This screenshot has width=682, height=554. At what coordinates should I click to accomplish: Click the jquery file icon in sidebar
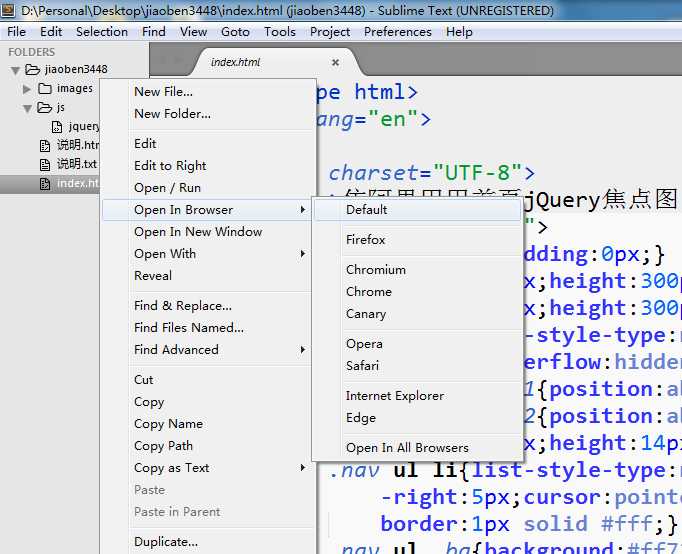pyautogui.click(x=57, y=127)
